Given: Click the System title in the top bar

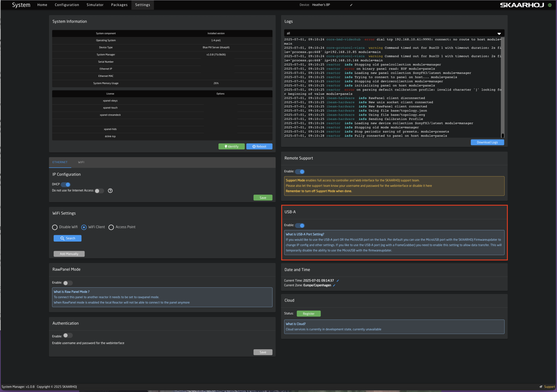Looking at the screenshot, I should tap(21, 5).
